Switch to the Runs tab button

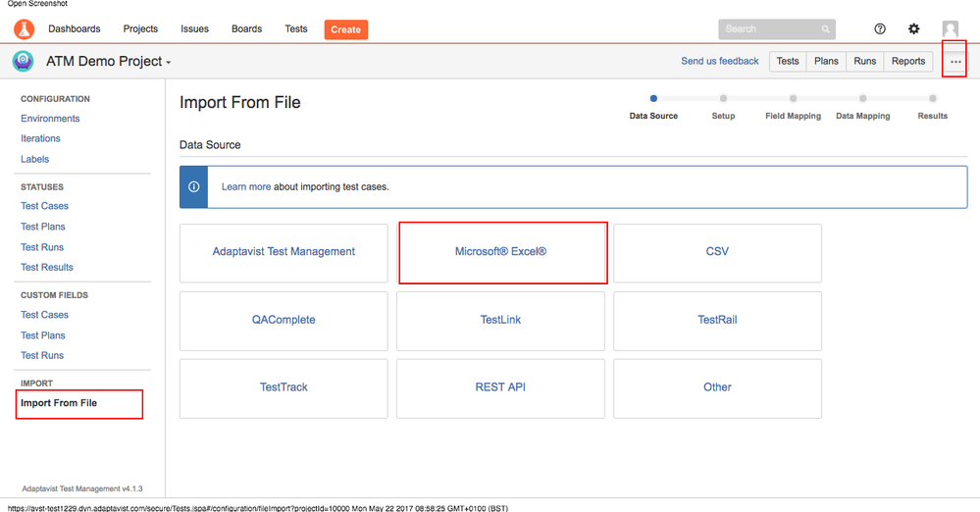coord(865,61)
